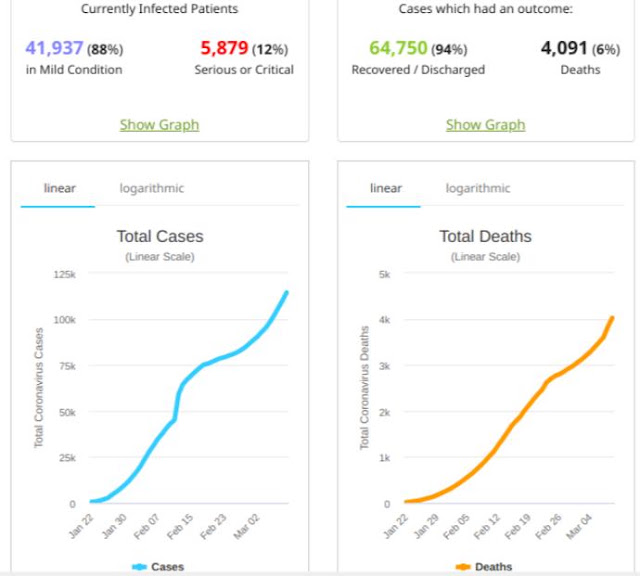This screenshot has width=640, height=576.
Task: Switch Total Deaths chart to logarithmic
Action: [x=478, y=188]
